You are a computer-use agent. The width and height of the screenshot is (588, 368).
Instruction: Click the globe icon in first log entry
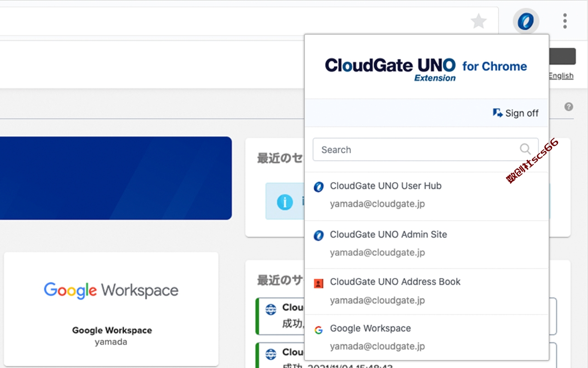(x=271, y=310)
